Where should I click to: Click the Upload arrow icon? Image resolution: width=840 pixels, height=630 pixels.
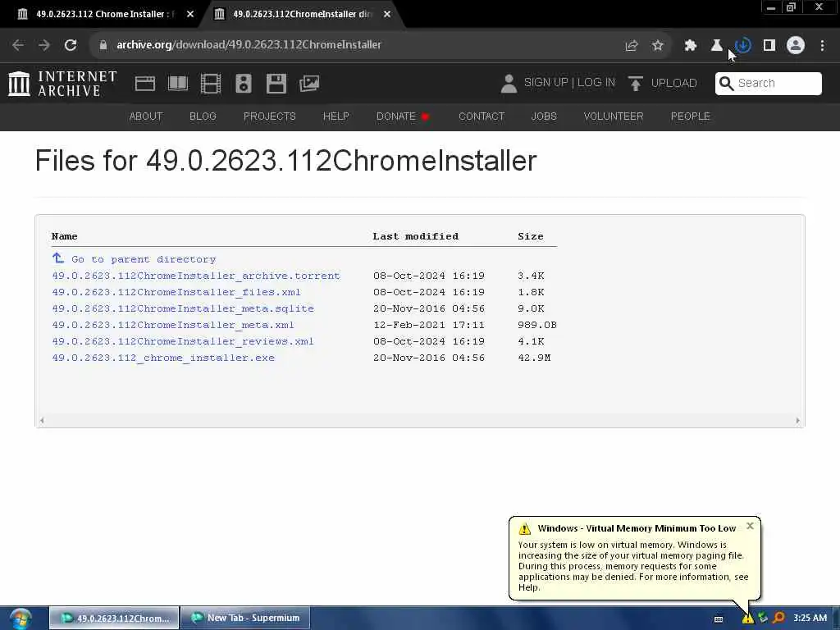pyautogui.click(x=636, y=84)
